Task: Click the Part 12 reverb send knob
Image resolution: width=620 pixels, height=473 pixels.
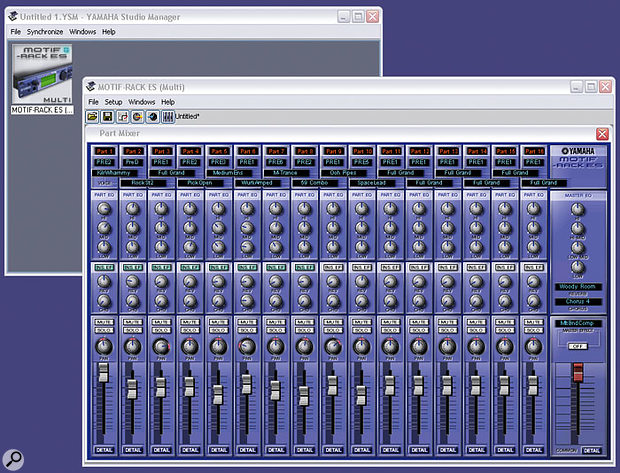Action: (419, 281)
